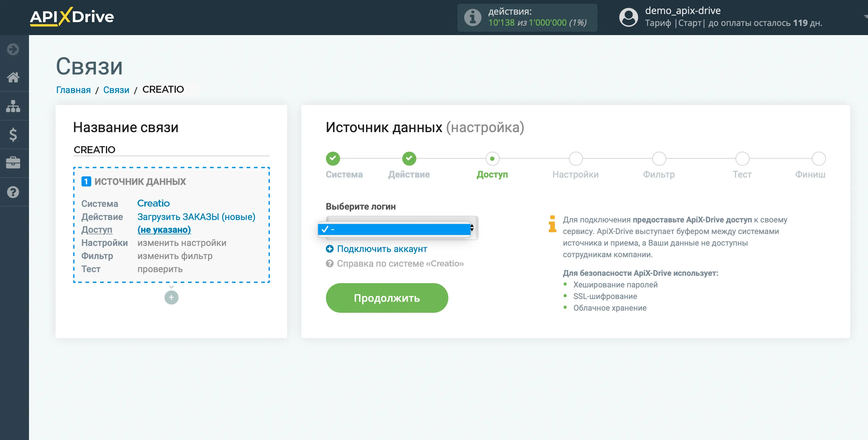Go to the completed Действие step

pyautogui.click(x=409, y=158)
